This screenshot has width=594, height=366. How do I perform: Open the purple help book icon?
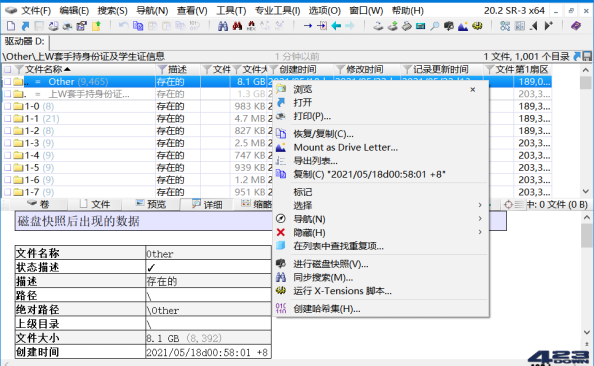(x=576, y=26)
